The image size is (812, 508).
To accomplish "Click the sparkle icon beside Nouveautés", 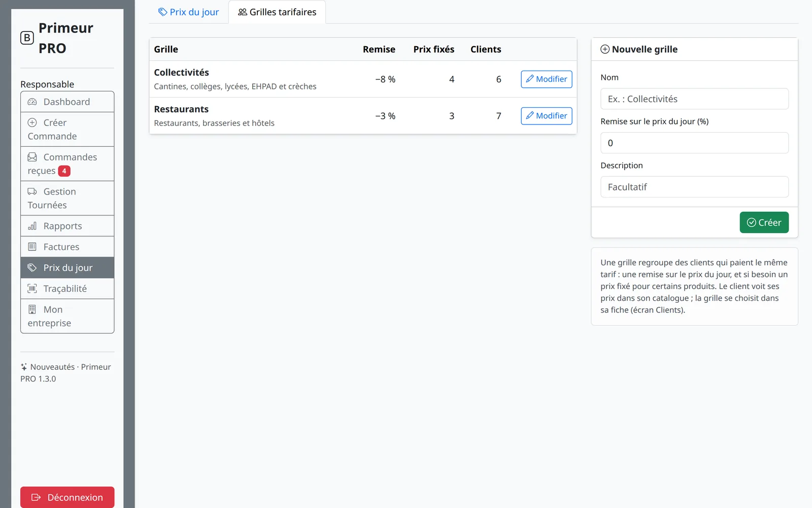I will pos(24,367).
